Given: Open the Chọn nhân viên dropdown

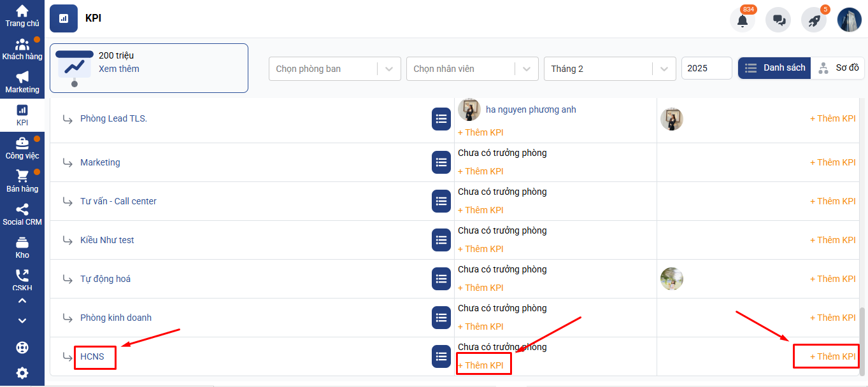Looking at the screenshot, I should 470,69.
